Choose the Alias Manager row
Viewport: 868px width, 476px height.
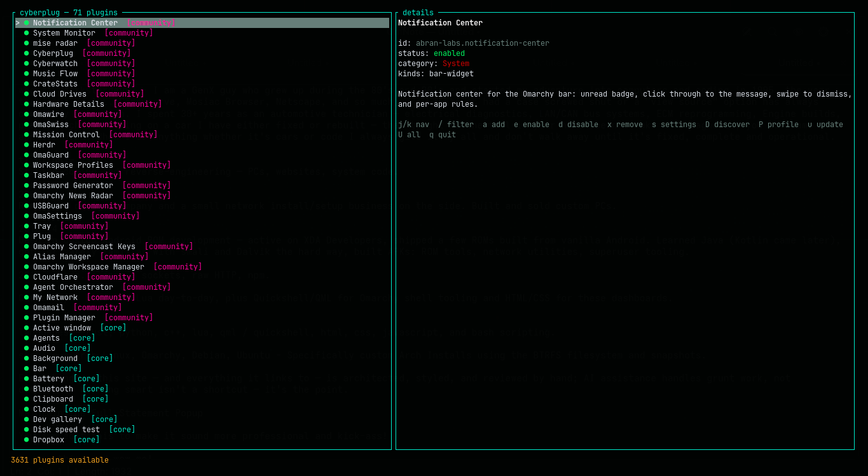pos(202,257)
